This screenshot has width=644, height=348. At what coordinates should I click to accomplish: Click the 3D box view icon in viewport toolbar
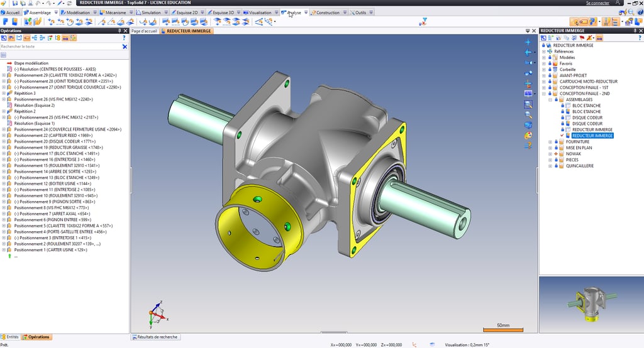tap(528, 125)
